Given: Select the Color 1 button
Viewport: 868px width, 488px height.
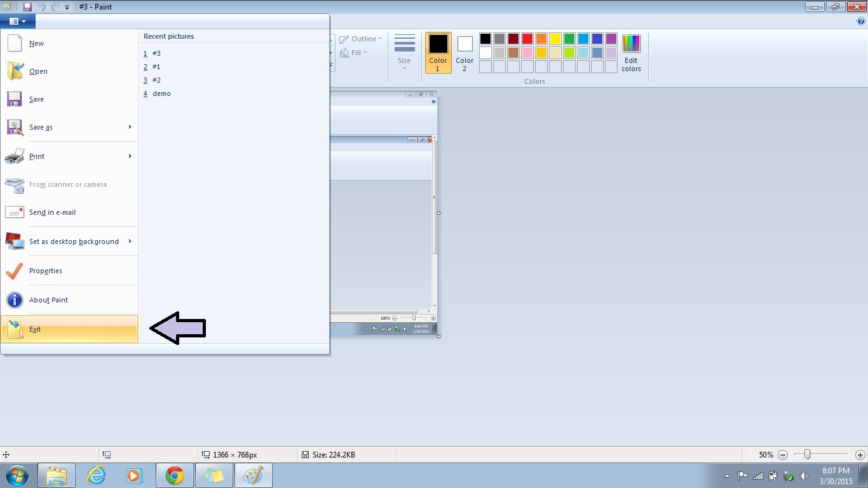Looking at the screenshot, I should (x=438, y=53).
